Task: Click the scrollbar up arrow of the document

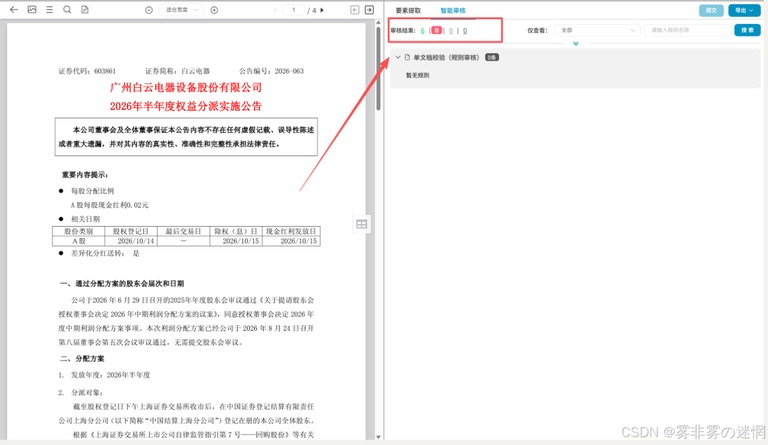Action: coord(378,23)
